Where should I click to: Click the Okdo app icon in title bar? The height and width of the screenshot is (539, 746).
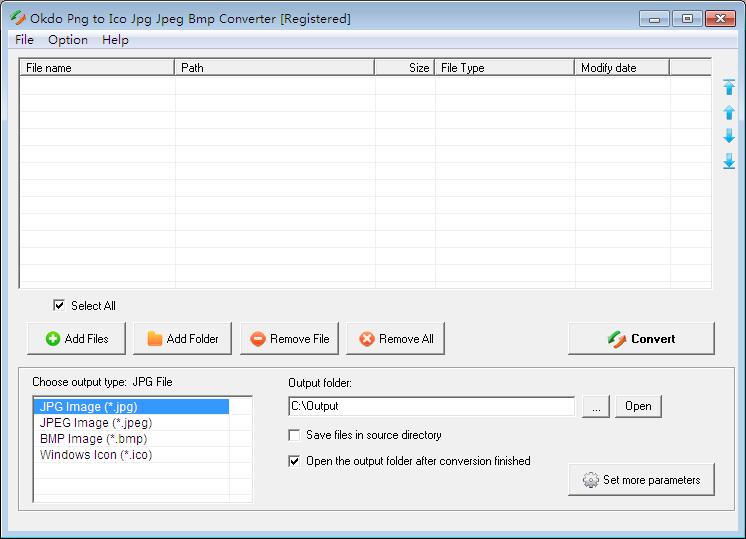18,18
